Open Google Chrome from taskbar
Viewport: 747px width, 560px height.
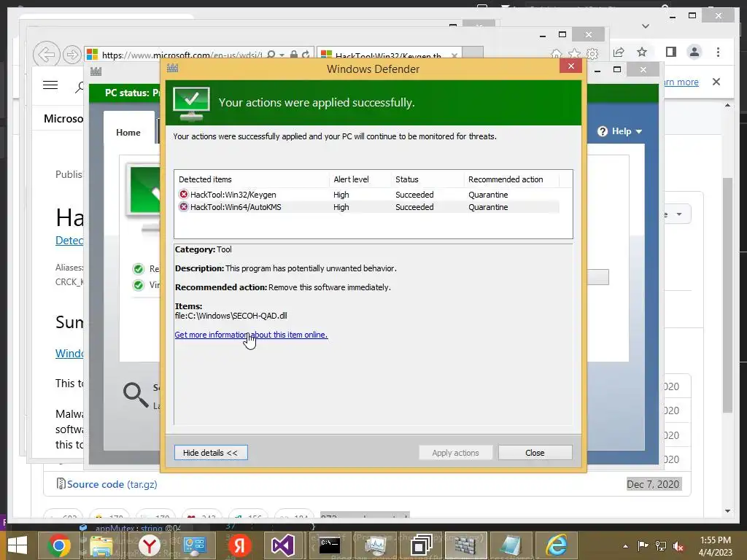click(58, 545)
